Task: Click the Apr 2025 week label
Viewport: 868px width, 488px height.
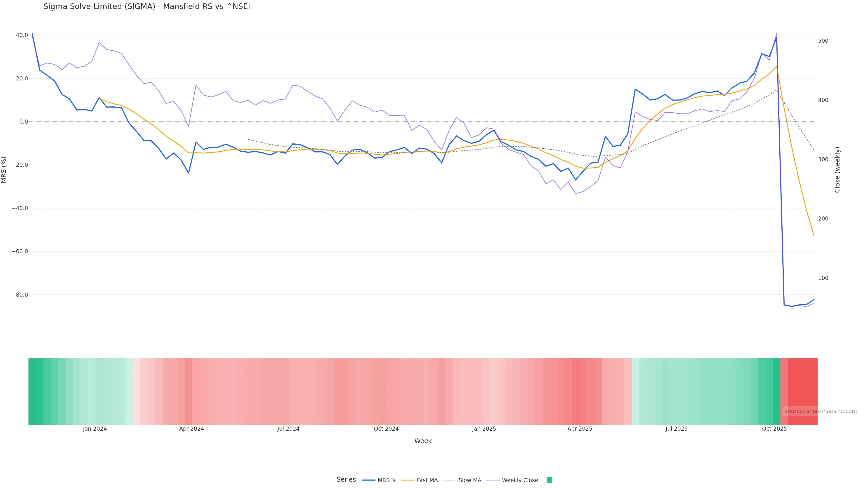Action: click(x=580, y=429)
